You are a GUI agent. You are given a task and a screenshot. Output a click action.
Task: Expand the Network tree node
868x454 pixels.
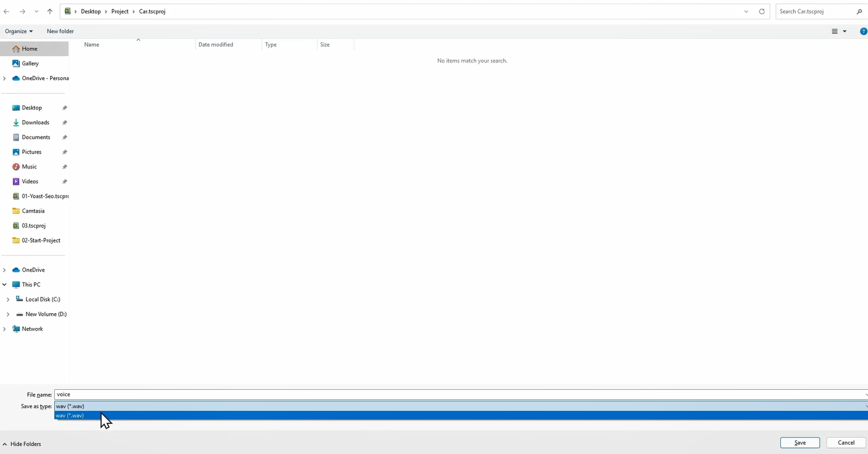5,329
